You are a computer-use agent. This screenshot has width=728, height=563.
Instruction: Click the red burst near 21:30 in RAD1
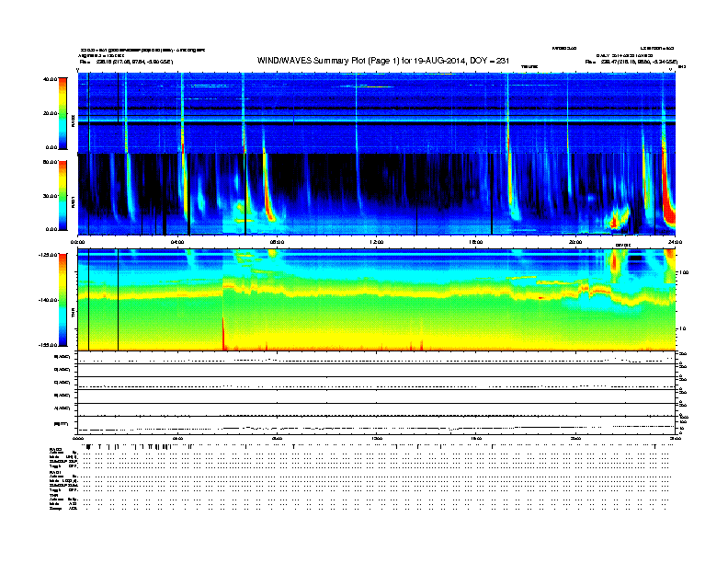pos(614,222)
